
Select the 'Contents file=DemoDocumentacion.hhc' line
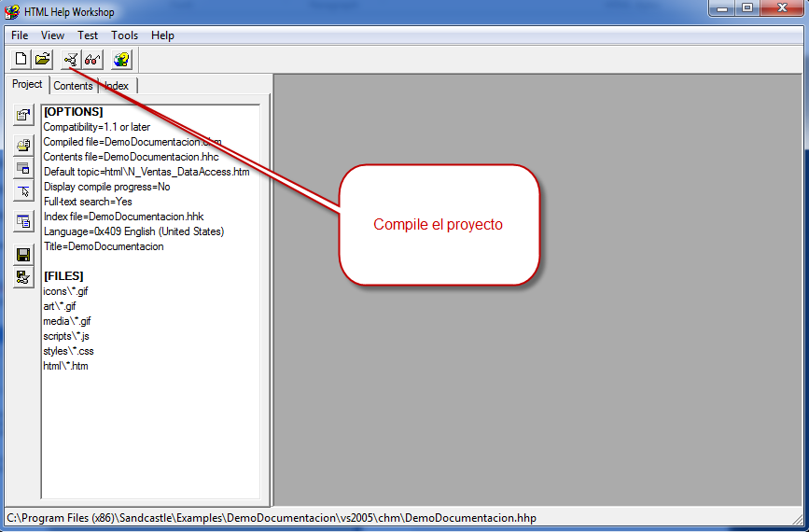(131, 157)
